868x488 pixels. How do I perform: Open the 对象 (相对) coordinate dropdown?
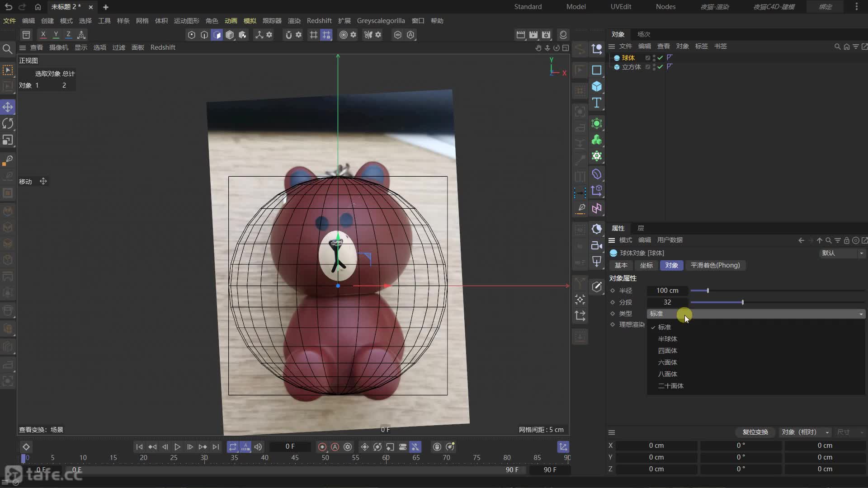pos(805,432)
